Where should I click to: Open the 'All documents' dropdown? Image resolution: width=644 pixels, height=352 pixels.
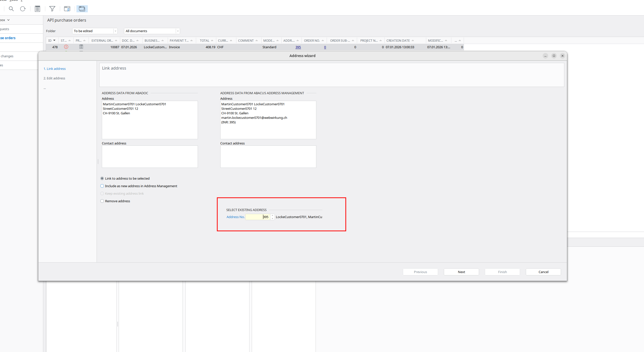[x=178, y=31]
